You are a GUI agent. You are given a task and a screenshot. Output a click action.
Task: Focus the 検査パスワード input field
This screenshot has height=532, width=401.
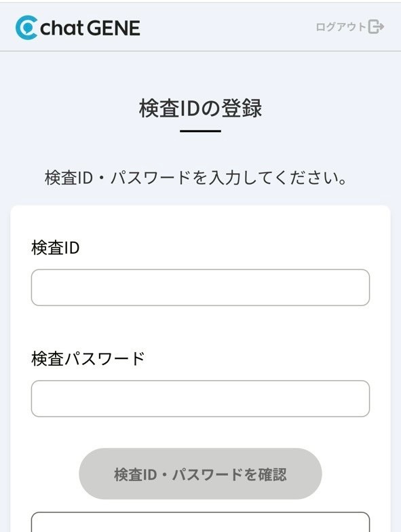pyautogui.click(x=200, y=398)
